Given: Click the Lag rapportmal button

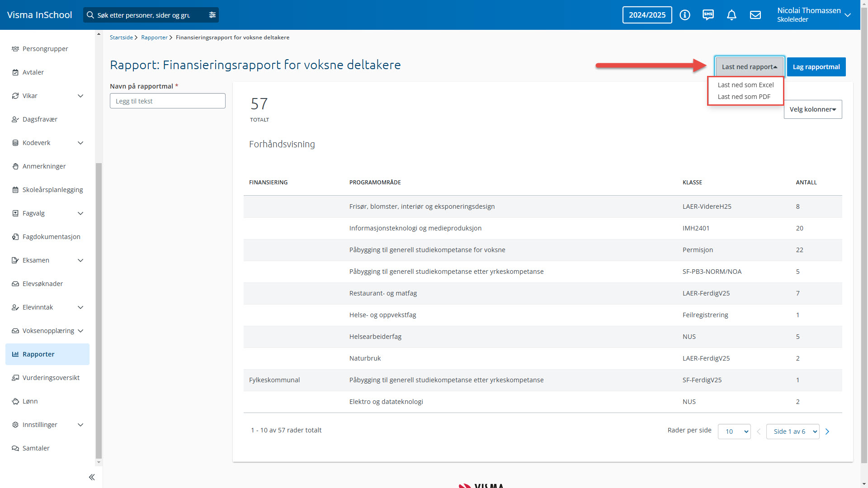Looking at the screenshot, I should pos(816,67).
